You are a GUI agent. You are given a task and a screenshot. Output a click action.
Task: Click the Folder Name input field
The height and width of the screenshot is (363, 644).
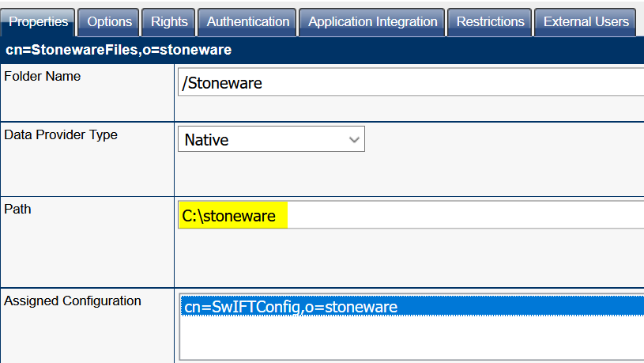pyautogui.click(x=411, y=82)
